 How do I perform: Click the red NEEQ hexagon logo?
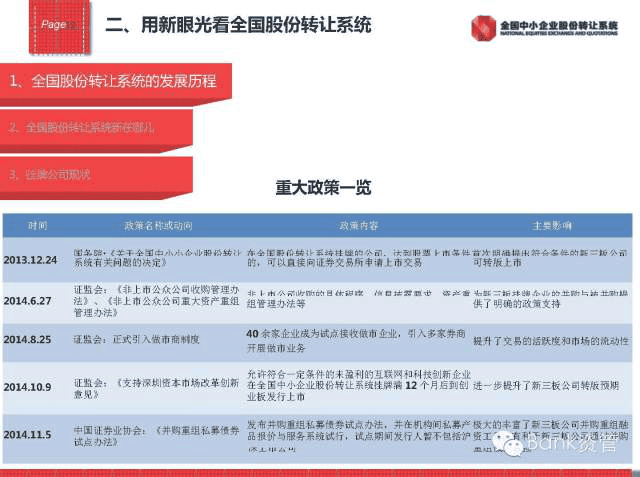click(x=483, y=28)
